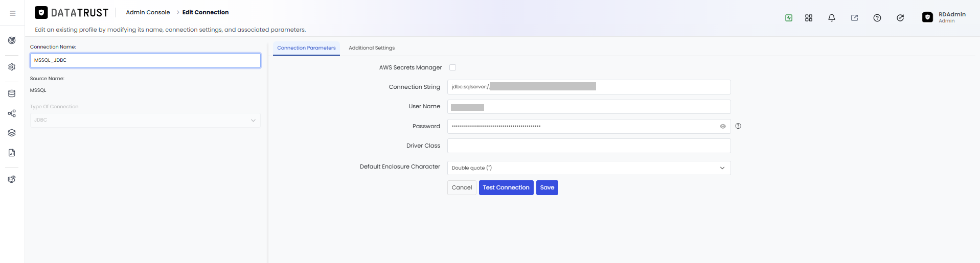Click Edit Connection breadcrumb
Viewport: 980px width, 263px height.
coord(206,12)
